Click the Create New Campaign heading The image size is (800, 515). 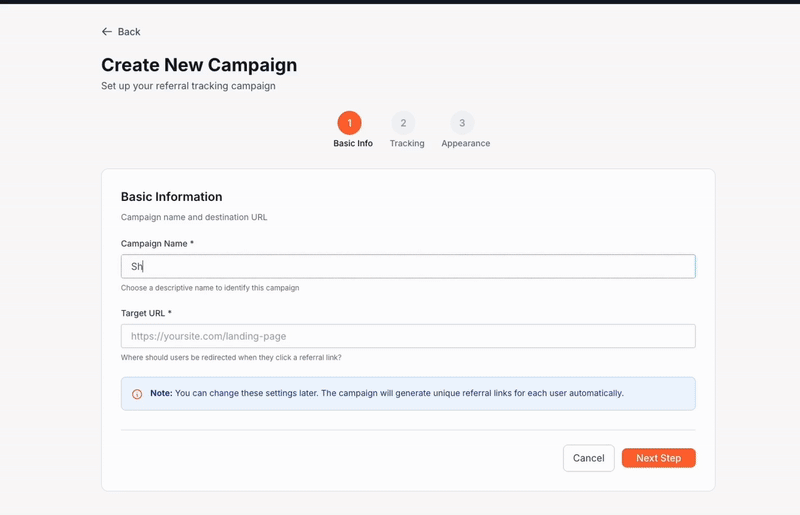click(x=199, y=65)
